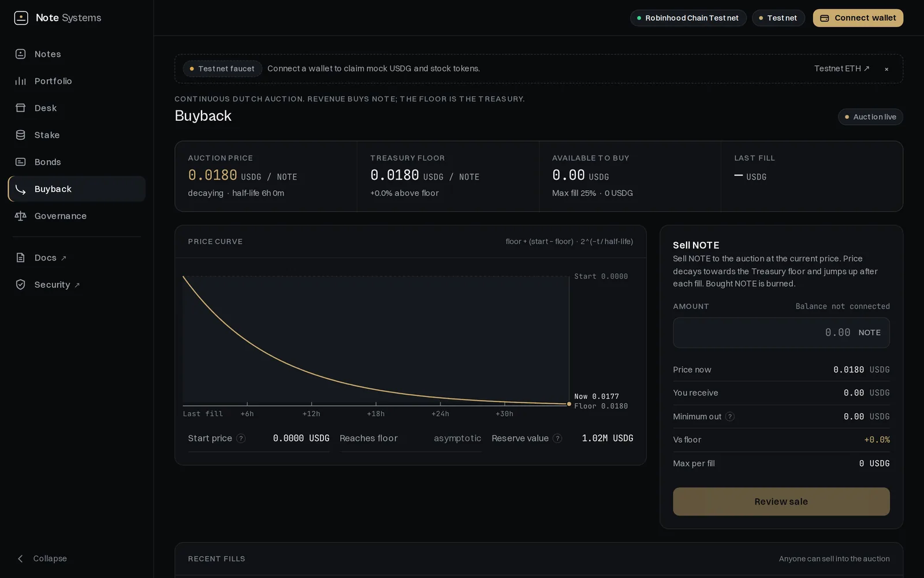Click the 'asymptotic' Reaches floor value
The width and height of the screenshot is (924, 578).
457,438
